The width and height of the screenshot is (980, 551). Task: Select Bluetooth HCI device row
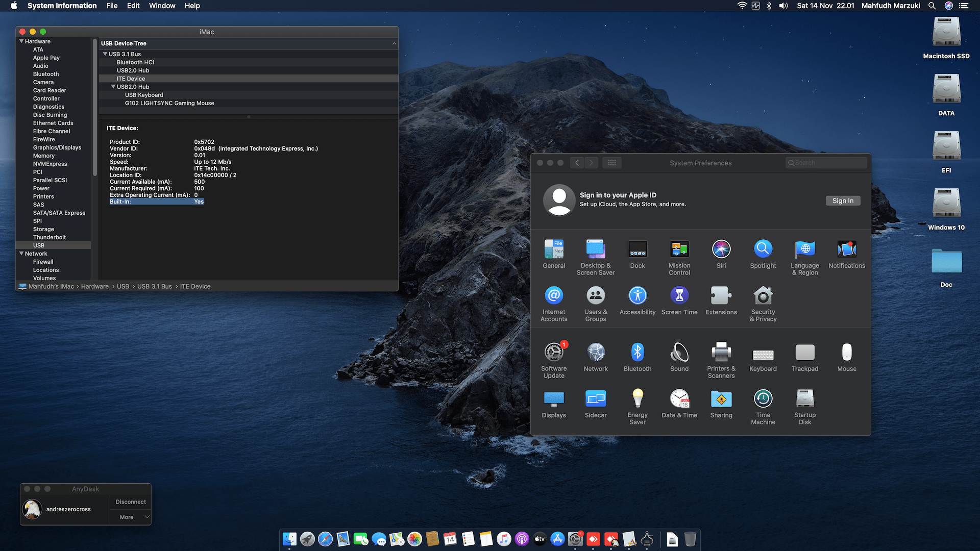(x=249, y=62)
